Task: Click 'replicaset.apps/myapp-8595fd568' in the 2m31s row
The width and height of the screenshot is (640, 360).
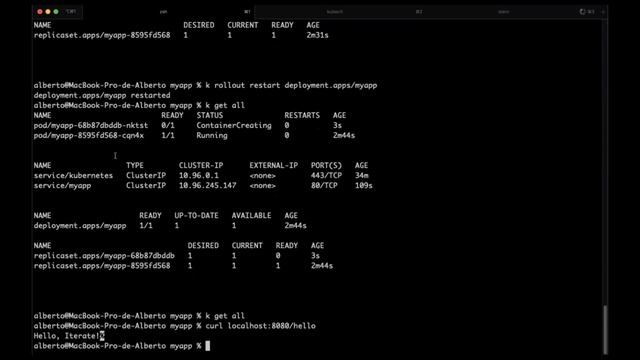Action: pyautogui.click(x=102, y=35)
